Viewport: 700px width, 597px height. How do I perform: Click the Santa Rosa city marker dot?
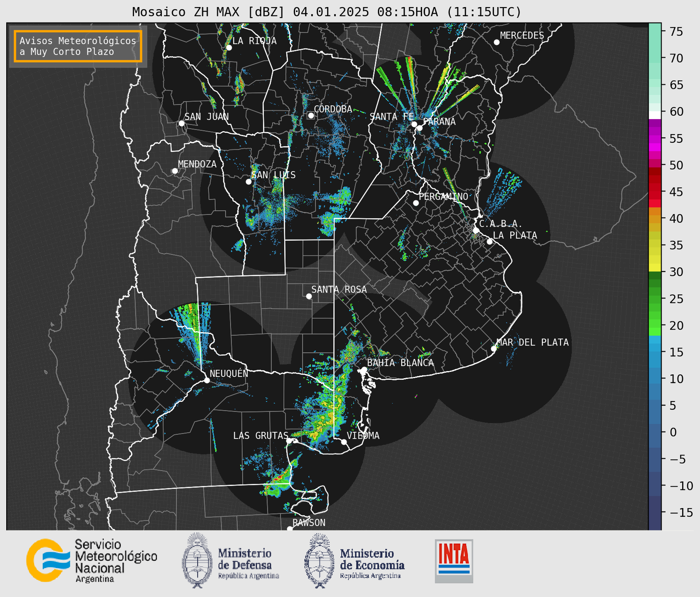click(309, 296)
